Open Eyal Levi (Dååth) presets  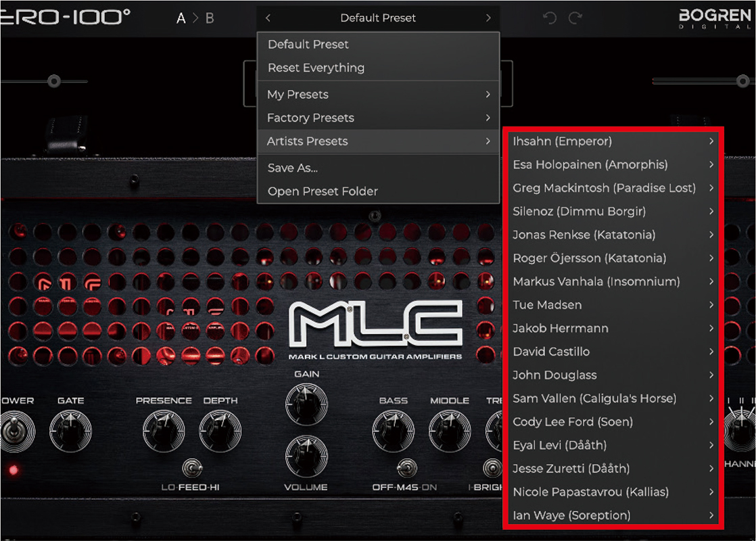[613, 446]
